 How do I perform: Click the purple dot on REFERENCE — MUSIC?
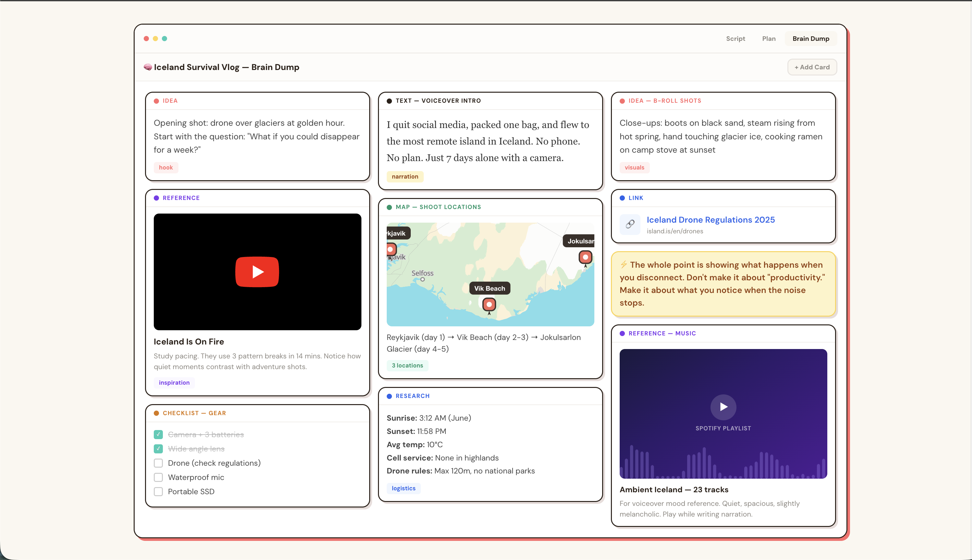pyautogui.click(x=623, y=333)
